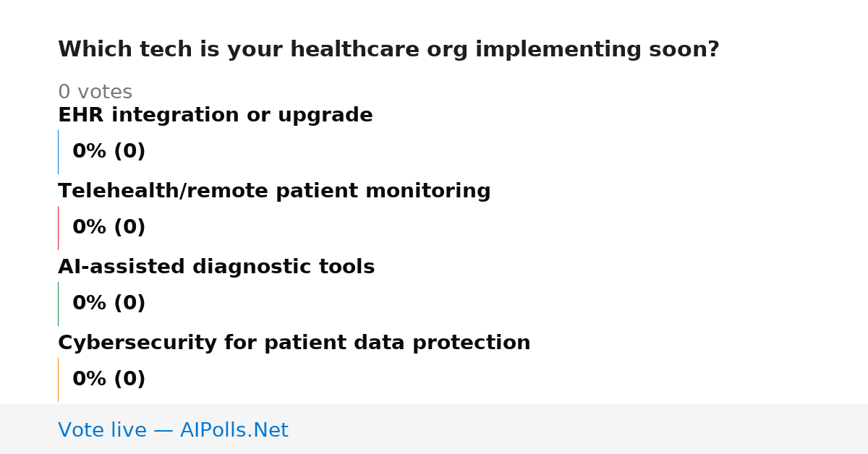
Task: Choose Cybersecurity for patient data protection
Action: (294, 343)
